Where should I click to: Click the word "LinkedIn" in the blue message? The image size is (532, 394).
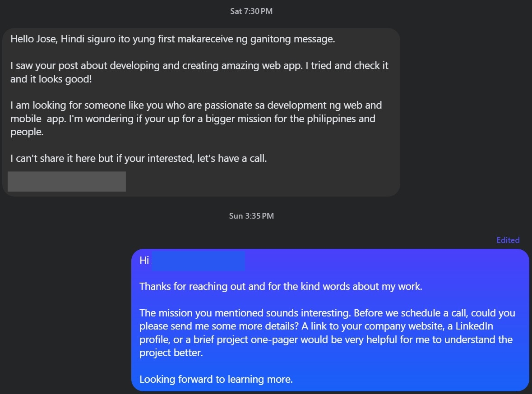[x=474, y=326]
